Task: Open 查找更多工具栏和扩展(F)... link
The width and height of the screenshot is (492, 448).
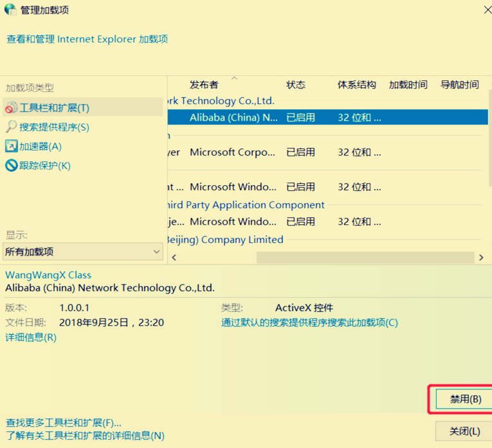Action: (x=64, y=423)
